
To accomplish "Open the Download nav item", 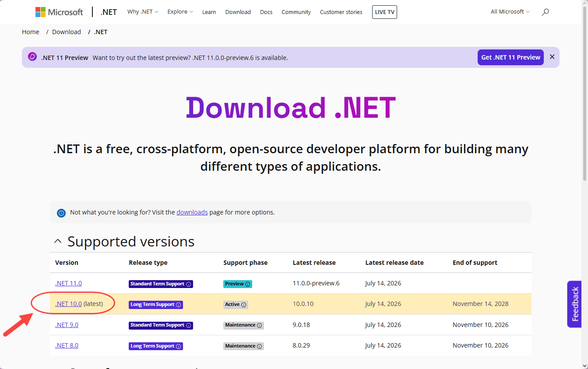I will (238, 12).
